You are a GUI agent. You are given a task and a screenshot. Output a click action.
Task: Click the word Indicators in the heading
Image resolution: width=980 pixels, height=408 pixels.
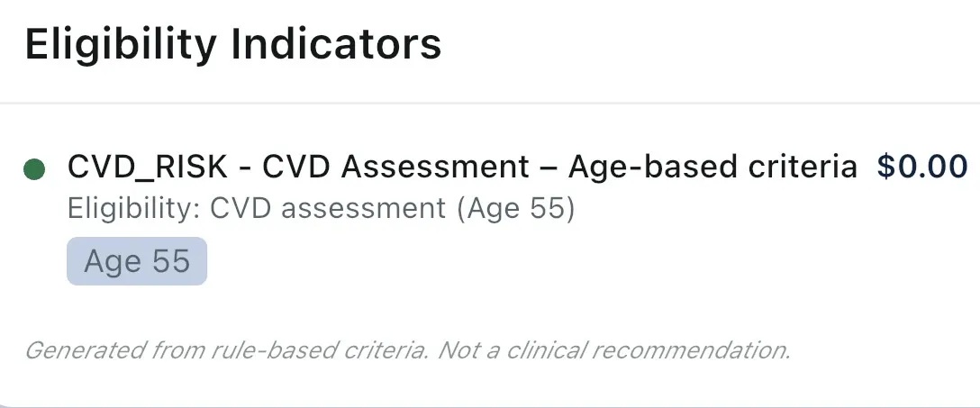[337, 44]
